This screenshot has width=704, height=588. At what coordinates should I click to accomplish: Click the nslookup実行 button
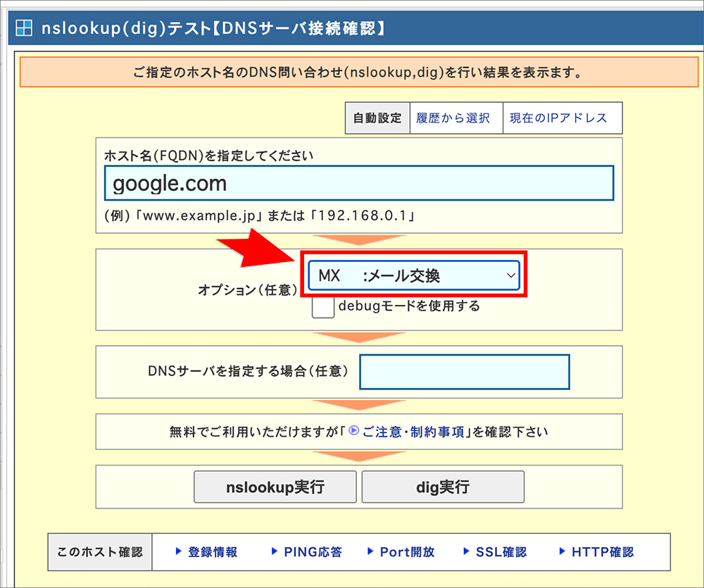pyautogui.click(x=275, y=486)
